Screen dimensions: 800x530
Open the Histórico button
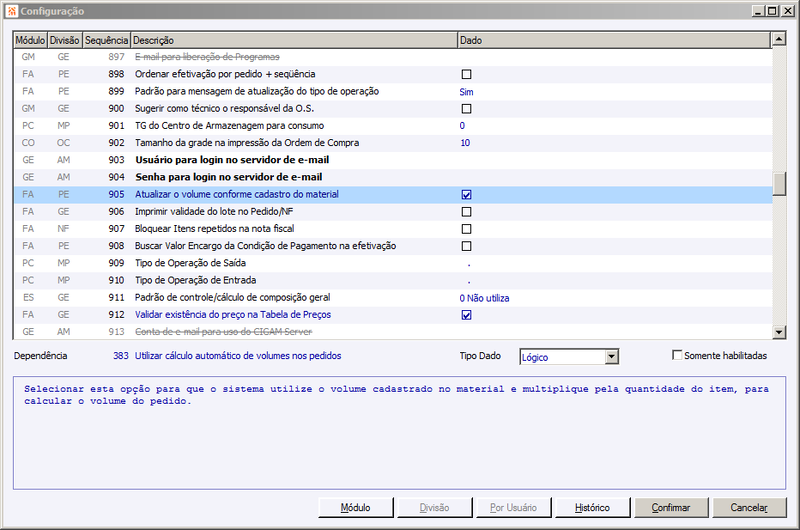click(x=592, y=508)
